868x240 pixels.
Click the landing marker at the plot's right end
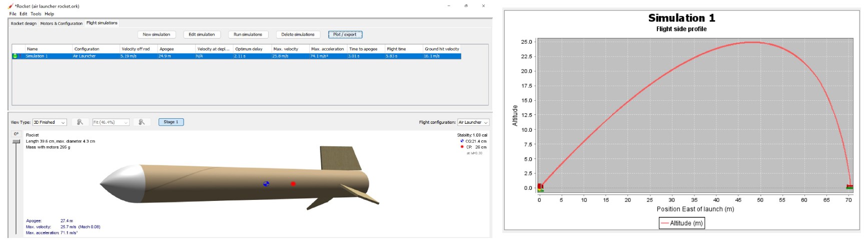click(x=849, y=187)
